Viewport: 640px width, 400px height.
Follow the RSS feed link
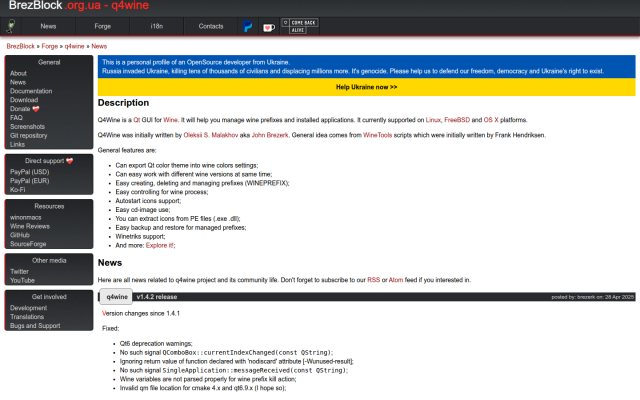point(373,280)
